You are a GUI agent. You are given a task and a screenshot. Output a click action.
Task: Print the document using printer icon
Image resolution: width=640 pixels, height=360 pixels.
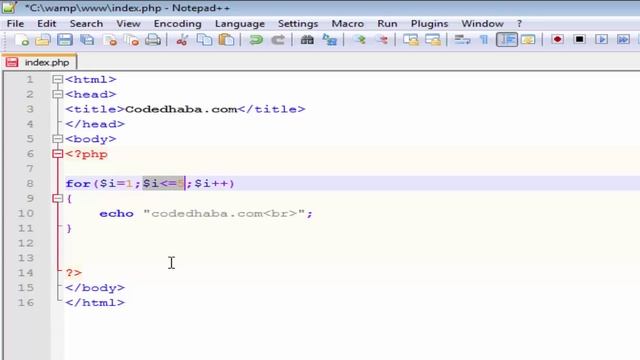tap(153, 40)
